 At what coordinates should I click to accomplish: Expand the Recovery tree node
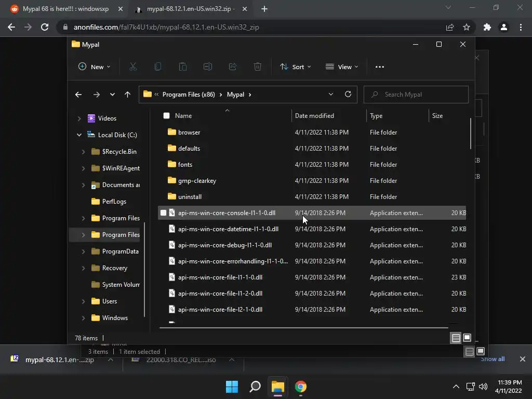(x=84, y=268)
